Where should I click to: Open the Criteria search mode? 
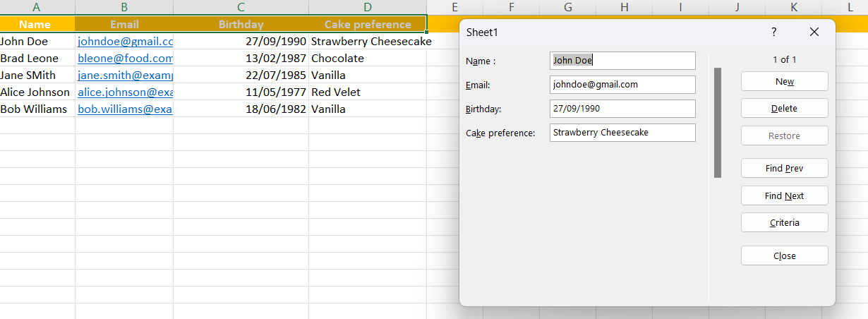(x=784, y=223)
